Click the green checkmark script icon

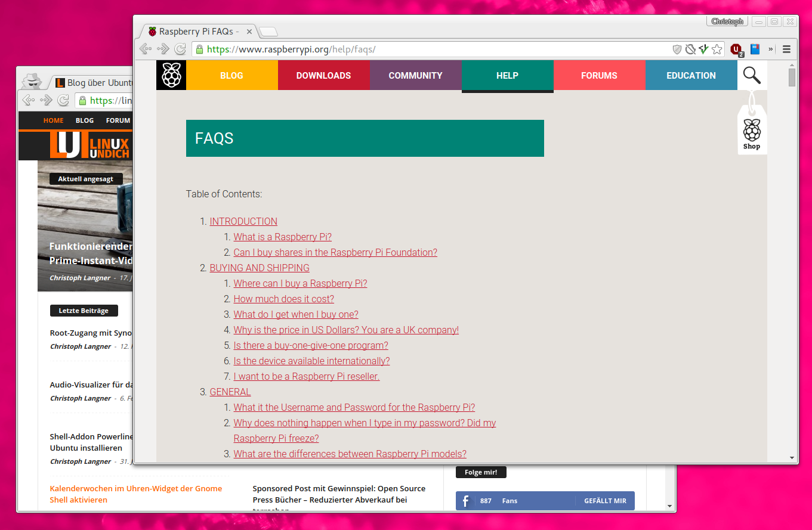pos(703,49)
